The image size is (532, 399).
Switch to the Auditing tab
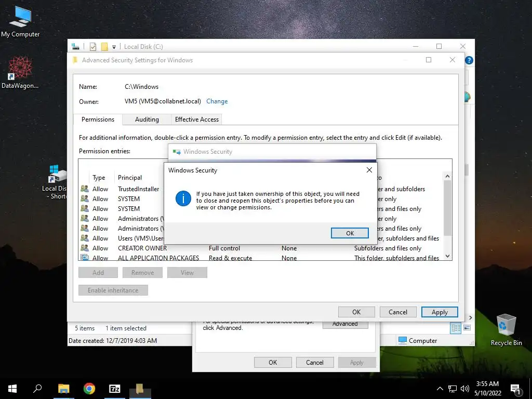[147, 119]
